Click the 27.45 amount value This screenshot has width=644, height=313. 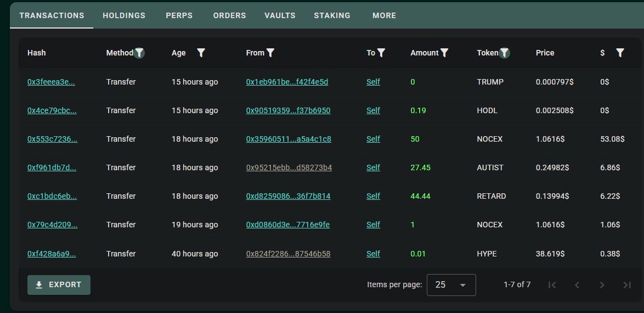tap(421, 167)
